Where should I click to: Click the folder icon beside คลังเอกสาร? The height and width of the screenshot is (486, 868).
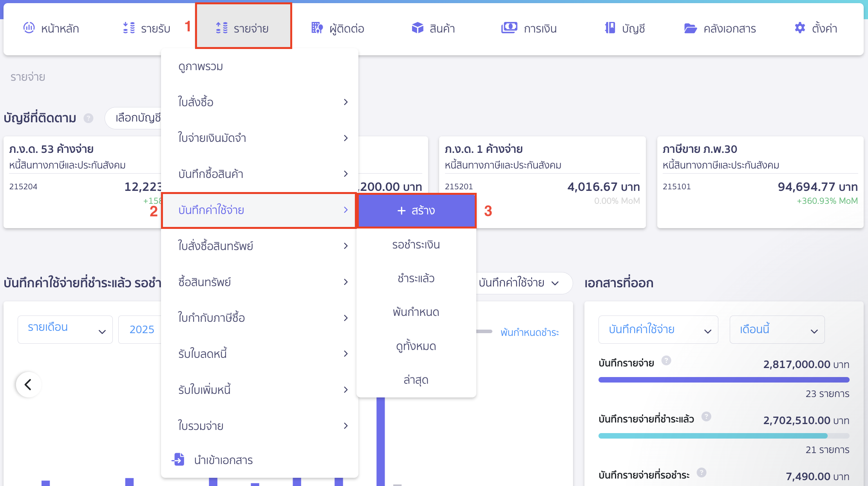[x=690, y=28]
